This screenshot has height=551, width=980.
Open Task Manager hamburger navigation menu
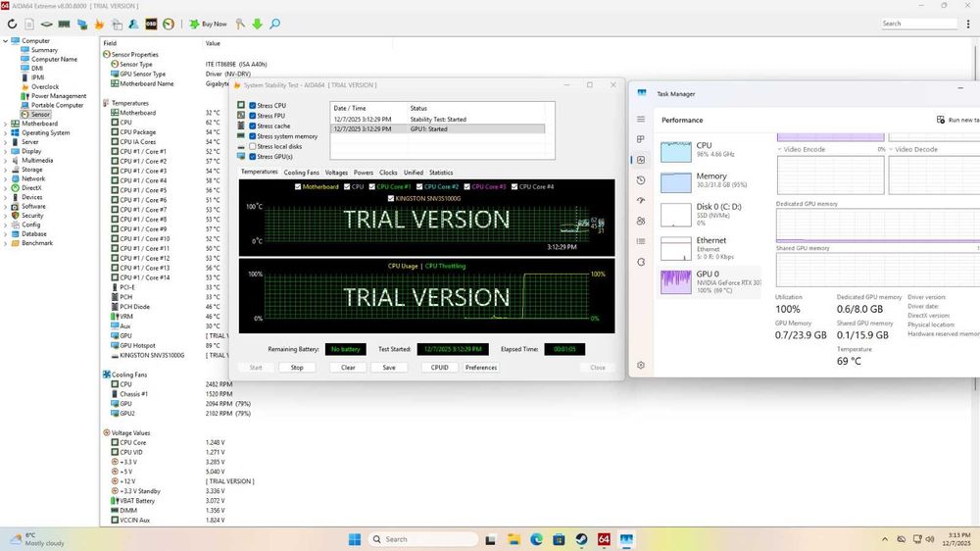click(641, 119)
